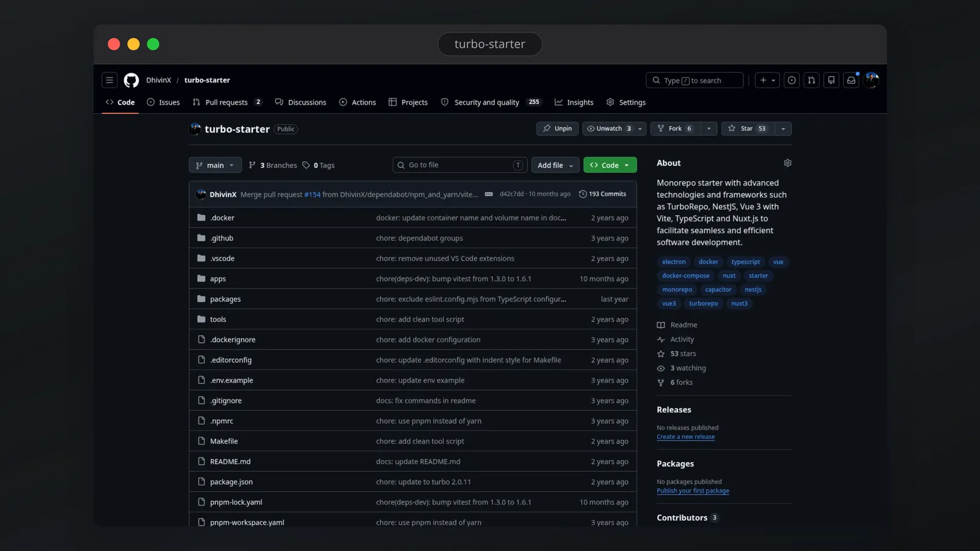
Task: Switch to the Projects tab
Action: click(x=408, y=102)
